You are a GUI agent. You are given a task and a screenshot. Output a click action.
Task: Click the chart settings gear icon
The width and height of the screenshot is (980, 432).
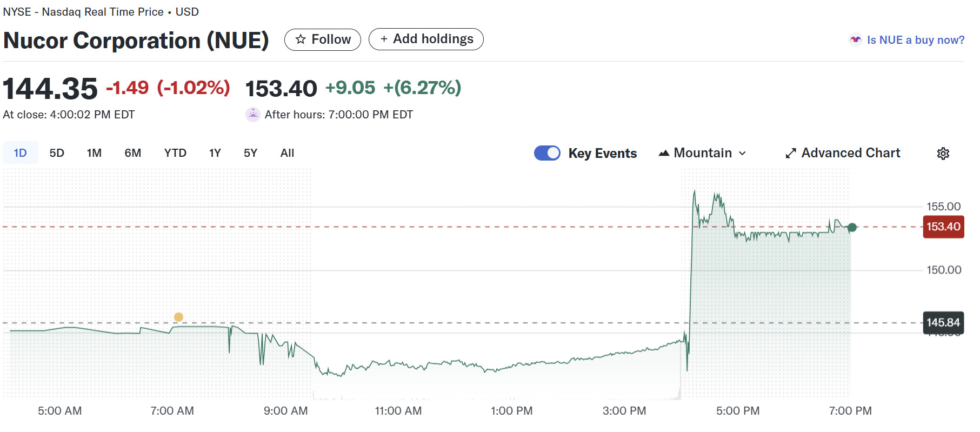point(943,154)
